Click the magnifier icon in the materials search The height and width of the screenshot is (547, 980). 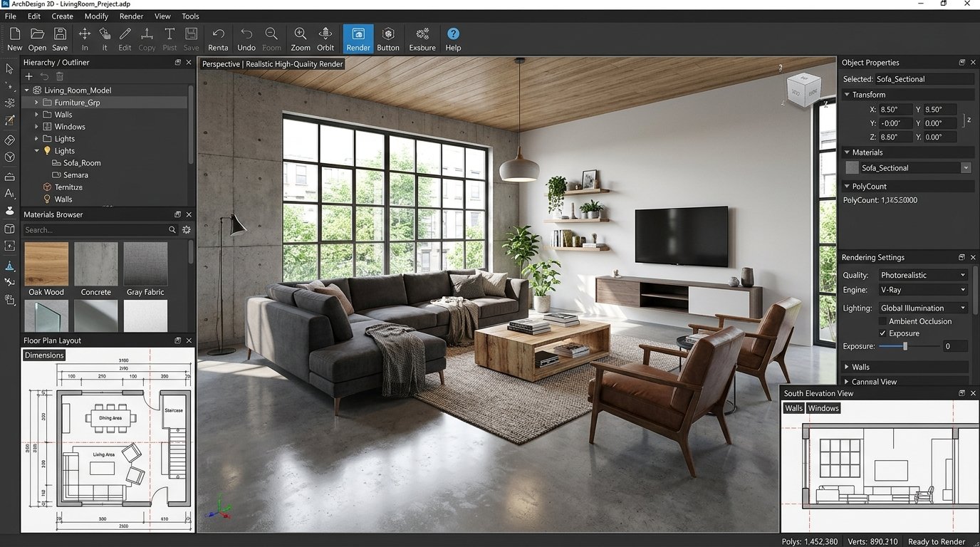click(x=172, y=230)
